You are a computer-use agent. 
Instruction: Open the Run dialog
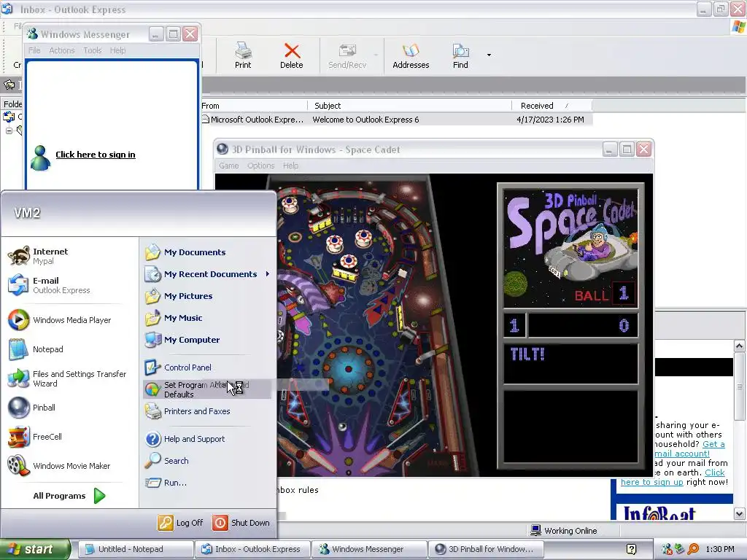pyautogui.click(x=166, y=483)
